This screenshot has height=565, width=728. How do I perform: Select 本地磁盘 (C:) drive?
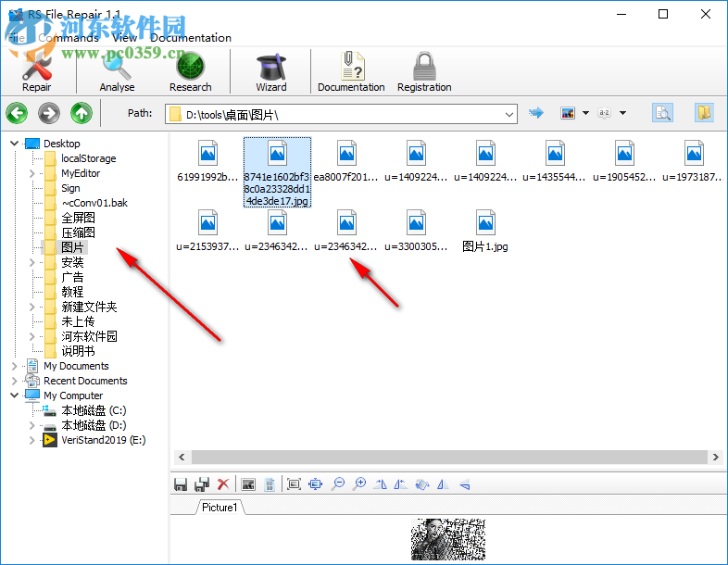click(x=94, y=410)
